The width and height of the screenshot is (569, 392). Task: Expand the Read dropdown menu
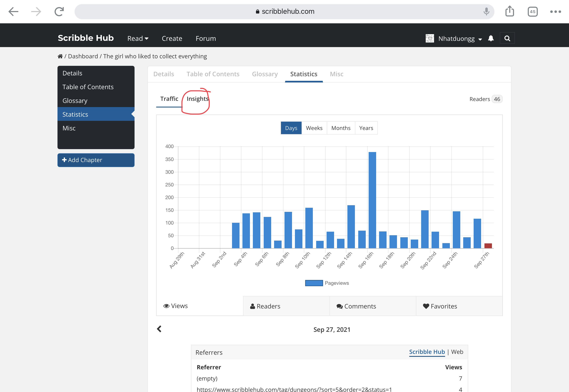point(138,38)
